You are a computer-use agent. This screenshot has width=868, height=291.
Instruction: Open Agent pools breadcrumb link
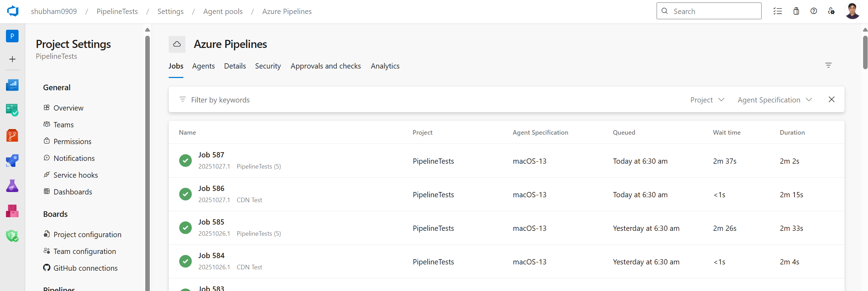coord(223,12)
